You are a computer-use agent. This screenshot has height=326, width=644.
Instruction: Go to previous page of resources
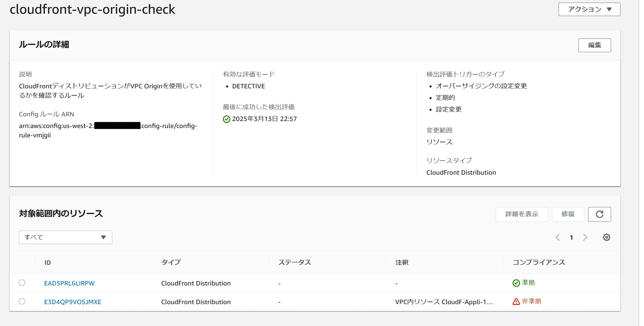click(558, 237)
